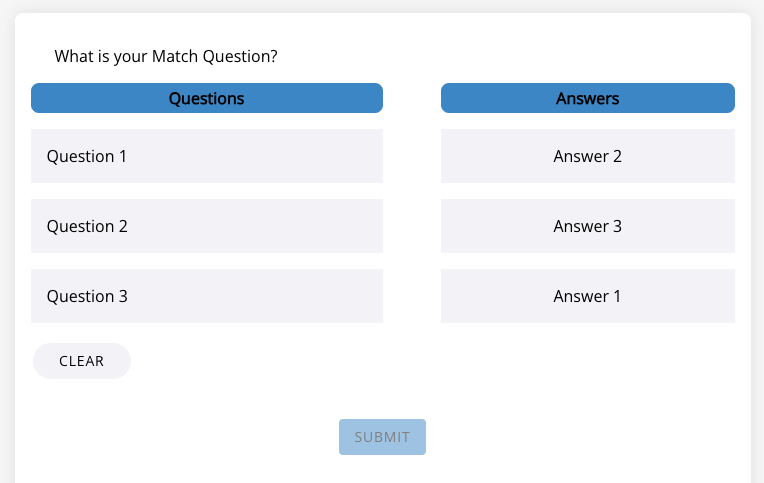Choose the Answer 1 option

587,296
